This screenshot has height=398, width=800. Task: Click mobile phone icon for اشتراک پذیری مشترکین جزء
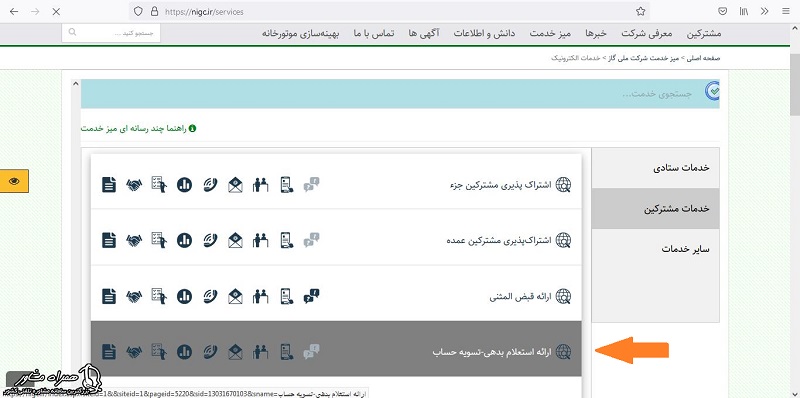pos(287,184)
